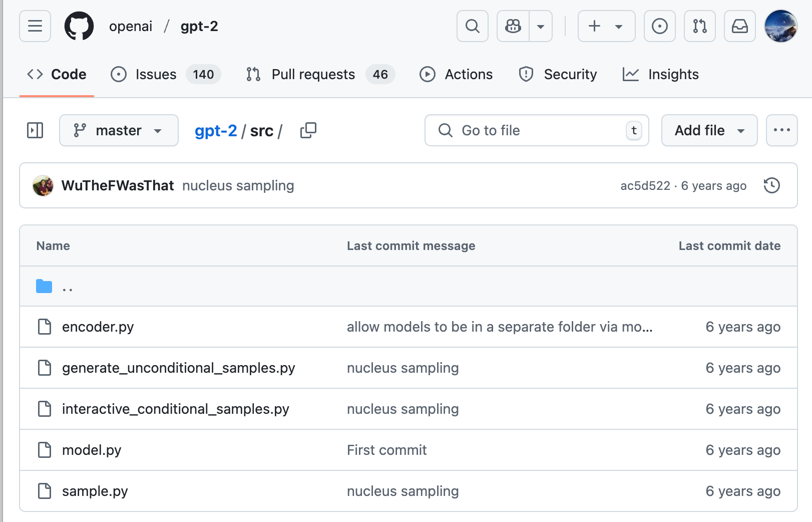Copy the path with copy icon

(308, 130)
